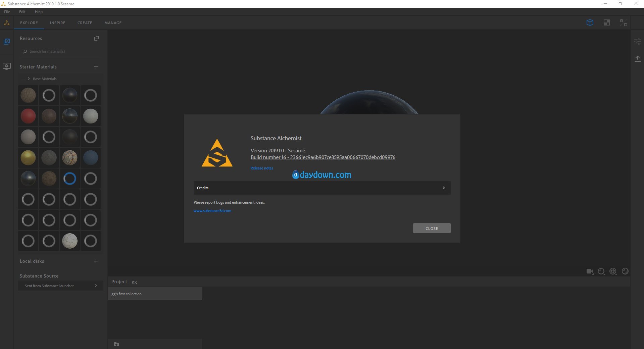Select the camera icon in viewport toolbar
Screen dimensions: 644x349
pyautogui.click(x=590, y=271)
